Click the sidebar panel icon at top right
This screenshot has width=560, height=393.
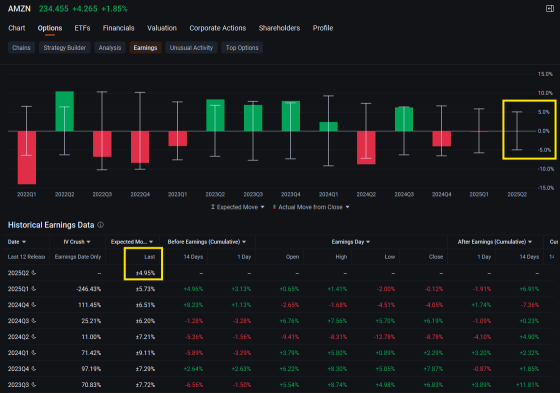pos(550,9)
